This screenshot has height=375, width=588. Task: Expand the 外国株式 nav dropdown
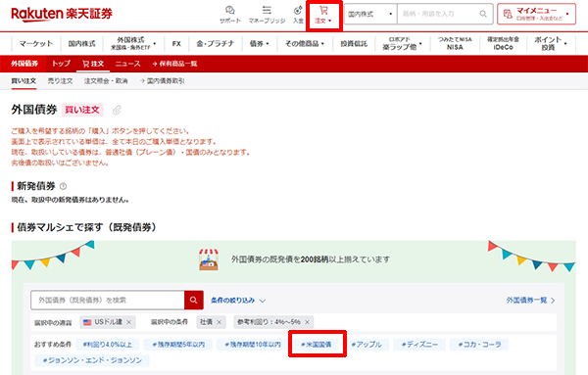coord(133,43)
